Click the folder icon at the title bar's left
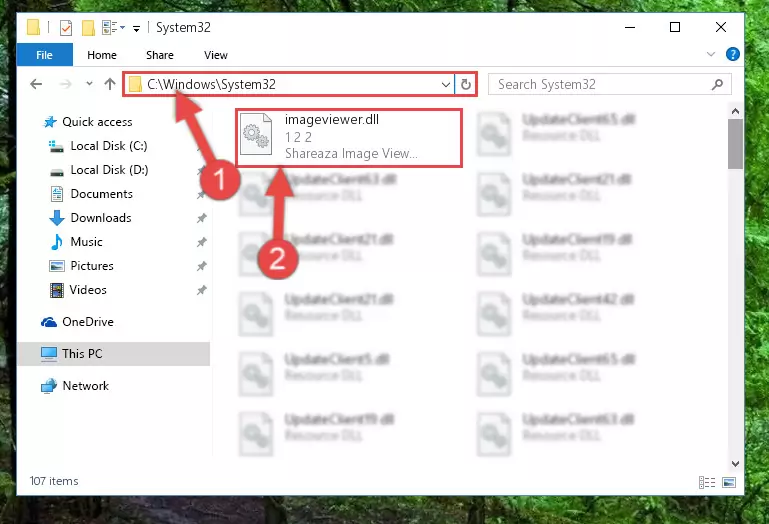The image size is (769, 524). pos(33,27)
